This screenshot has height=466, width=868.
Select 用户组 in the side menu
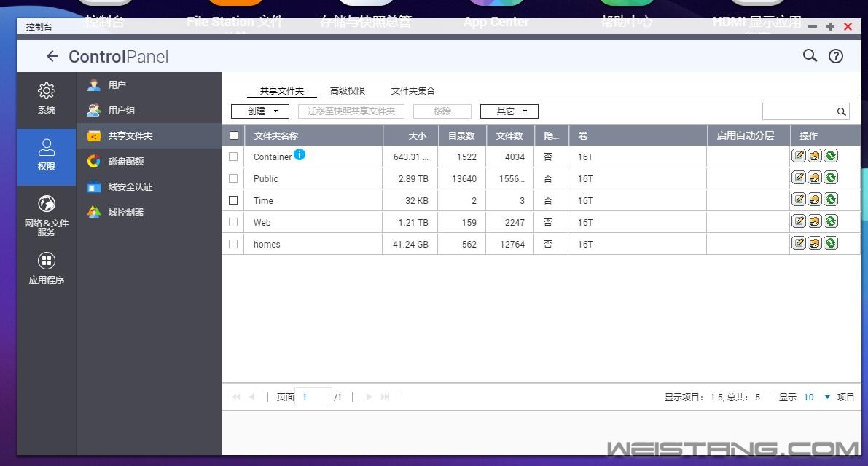pos(121,111)
